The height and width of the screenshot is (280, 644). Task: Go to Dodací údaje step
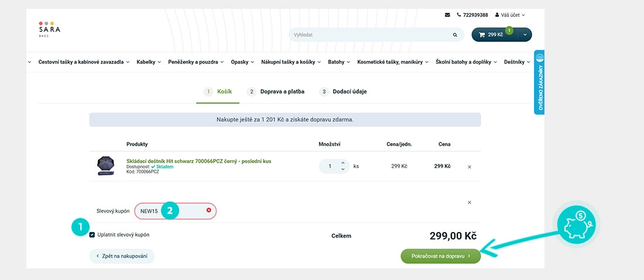343,92
